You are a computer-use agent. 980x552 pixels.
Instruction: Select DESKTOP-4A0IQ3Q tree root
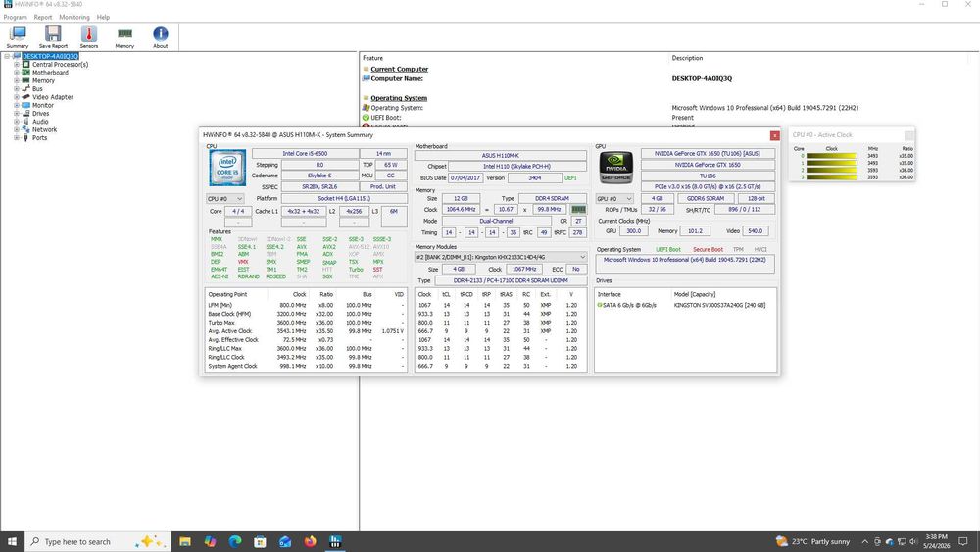51,56
